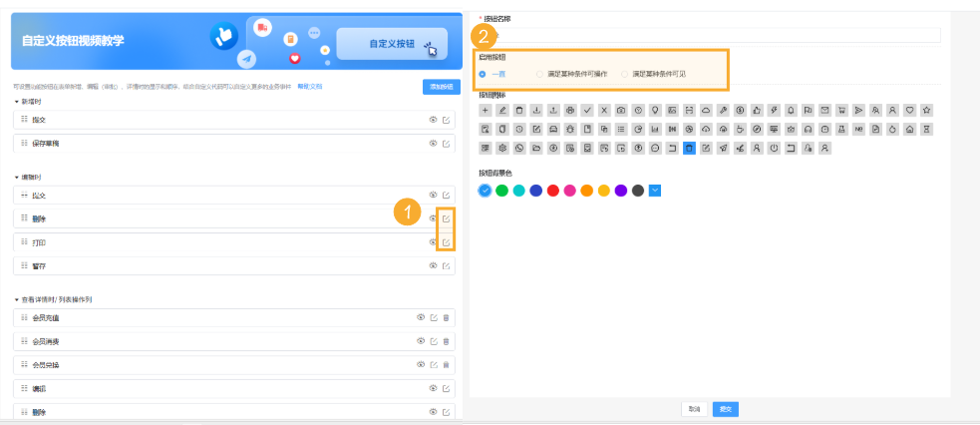Choose the car icon in second row
The width and height of the screenshot is (980, 425).
[x=552, y=130]
